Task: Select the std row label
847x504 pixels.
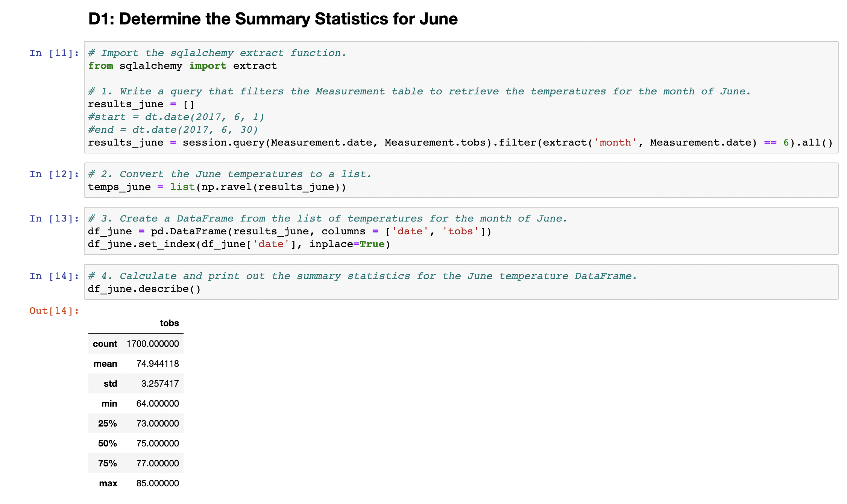Action: click(109, 383)
